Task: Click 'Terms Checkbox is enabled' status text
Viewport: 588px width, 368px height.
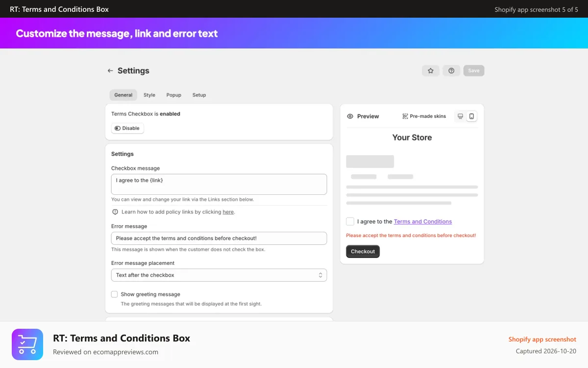Action: click(x=146, y=114)
